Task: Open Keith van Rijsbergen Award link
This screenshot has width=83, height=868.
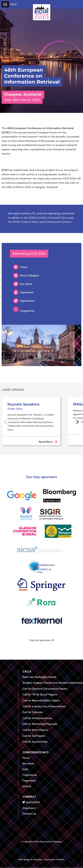Action: pos(39,677)
